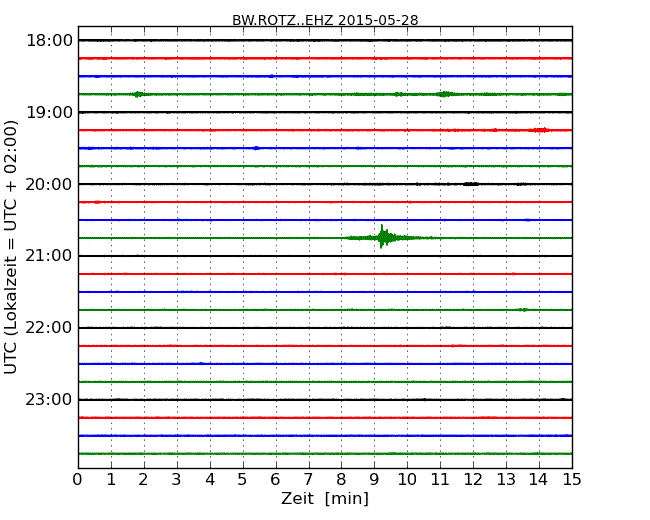This screenshot has width=650, height=520.
Task: Click the blip near minute 5.4 on the 19:30 blue trace
Action: coord(256,148)
